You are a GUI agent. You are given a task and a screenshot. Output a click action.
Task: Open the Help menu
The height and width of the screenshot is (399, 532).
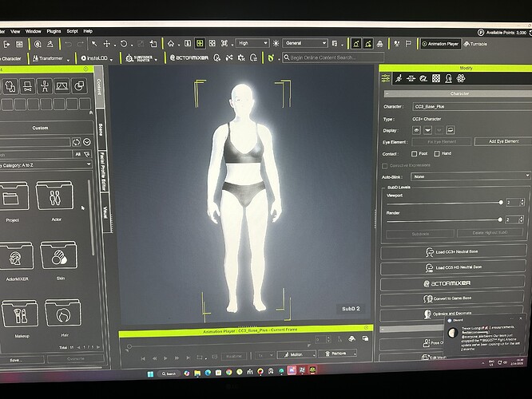tap(88, 31)
